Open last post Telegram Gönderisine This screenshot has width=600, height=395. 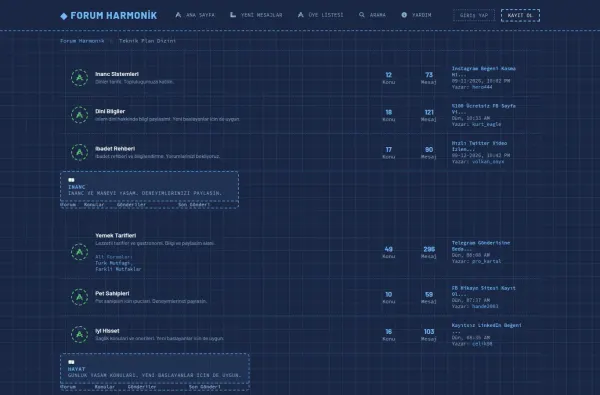tap(481, 246)
